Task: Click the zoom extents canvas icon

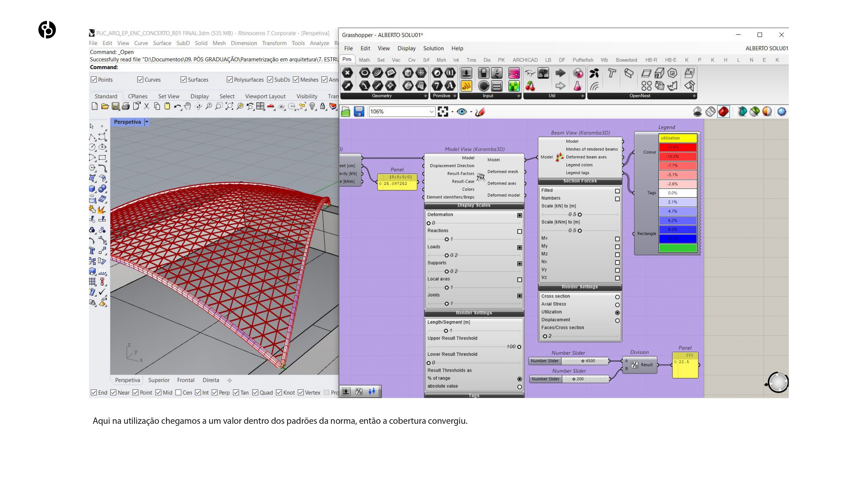Action: [x=443, y=112]
